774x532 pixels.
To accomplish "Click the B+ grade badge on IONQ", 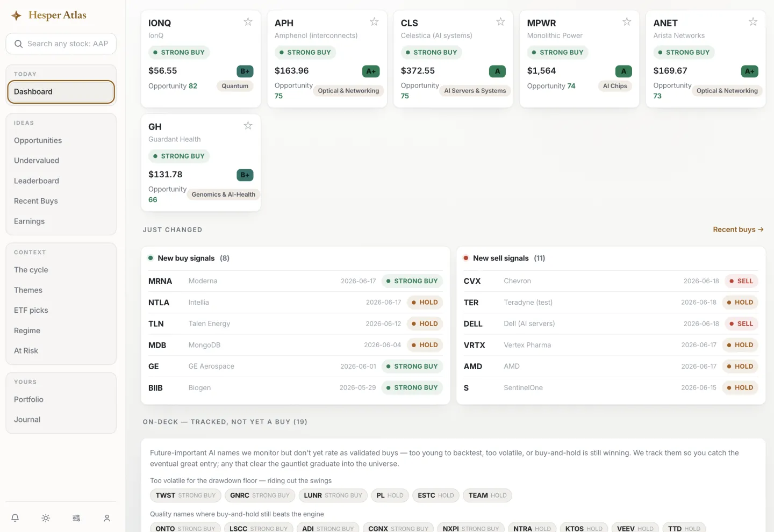I will pos(245,71).
